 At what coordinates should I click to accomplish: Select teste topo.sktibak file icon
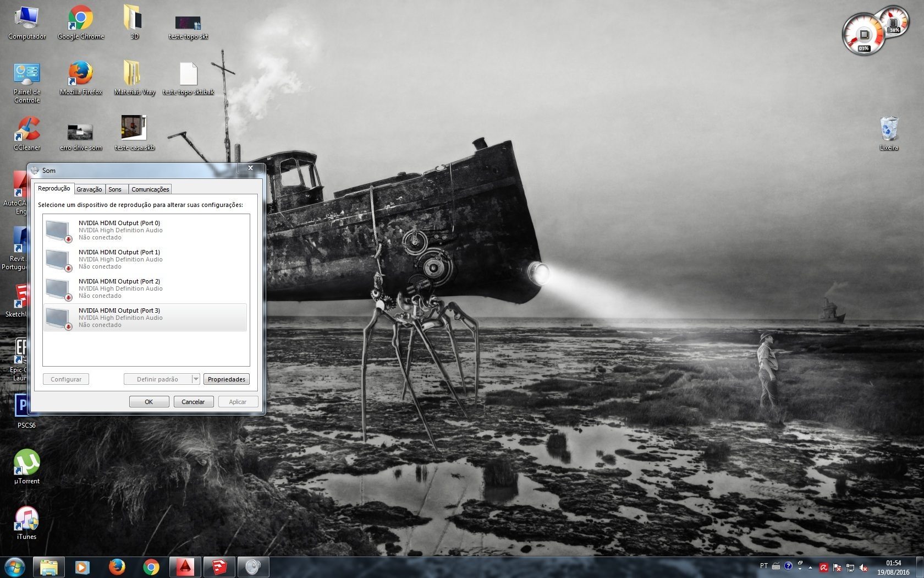tap(188, 78)
